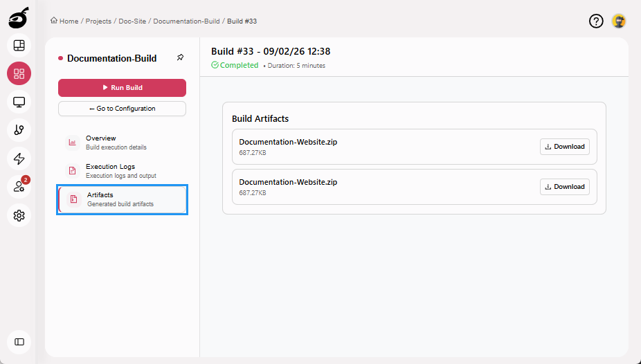Image resolution: width=641 pixels, height=364 pixels.
Task: Click the Documentation-Build panel title
Action: click(x=111, y=58)
